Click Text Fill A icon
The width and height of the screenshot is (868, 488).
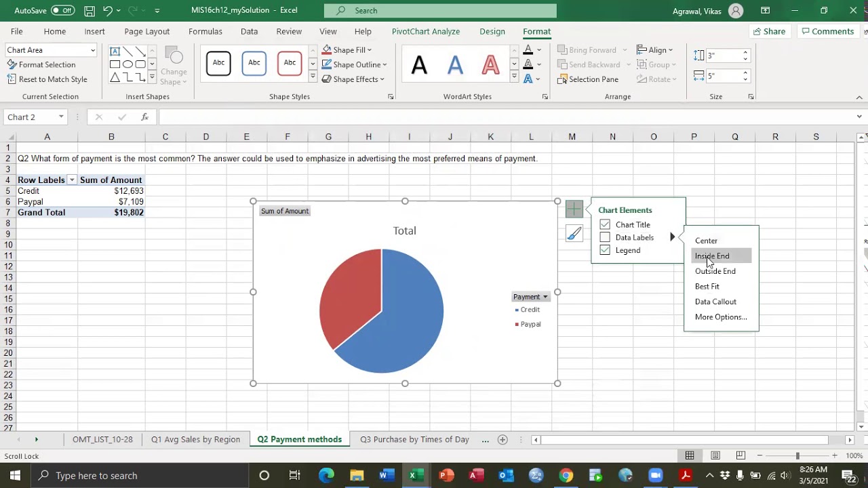click(x=528, y=49)
